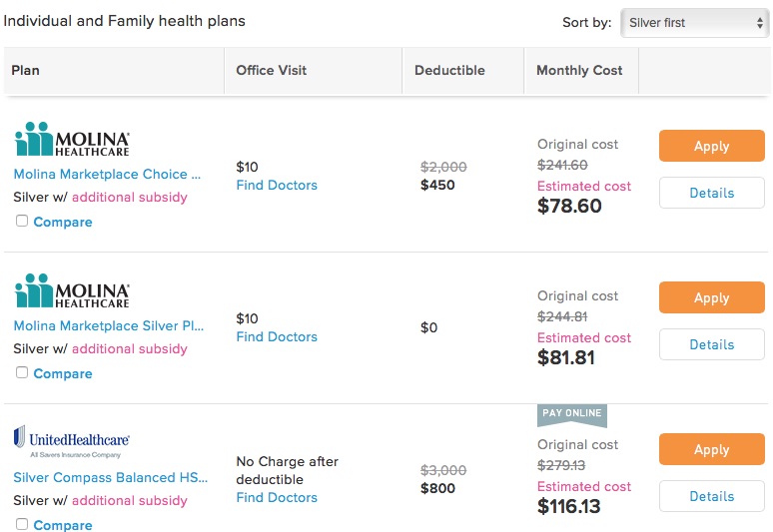Click the Monthly Cost column header
This screenshot has width=773, height=532.
[579, 71]
